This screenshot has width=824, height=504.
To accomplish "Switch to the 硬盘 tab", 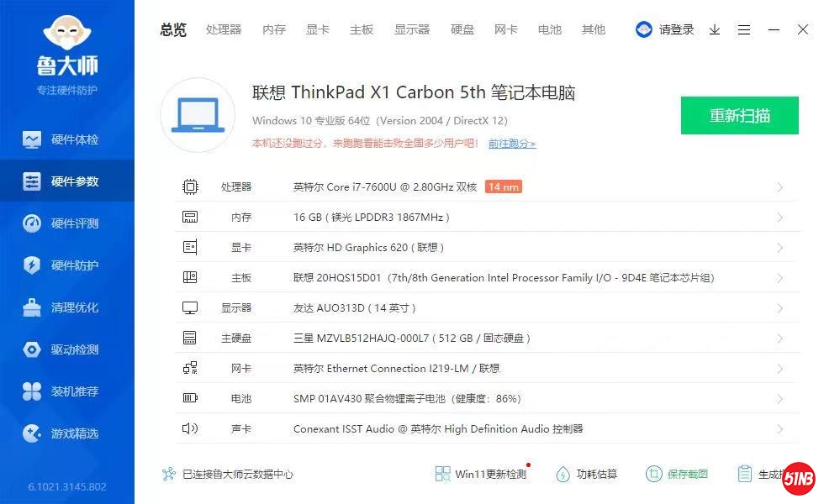I will pyautogui.click(x=462, y=29).
